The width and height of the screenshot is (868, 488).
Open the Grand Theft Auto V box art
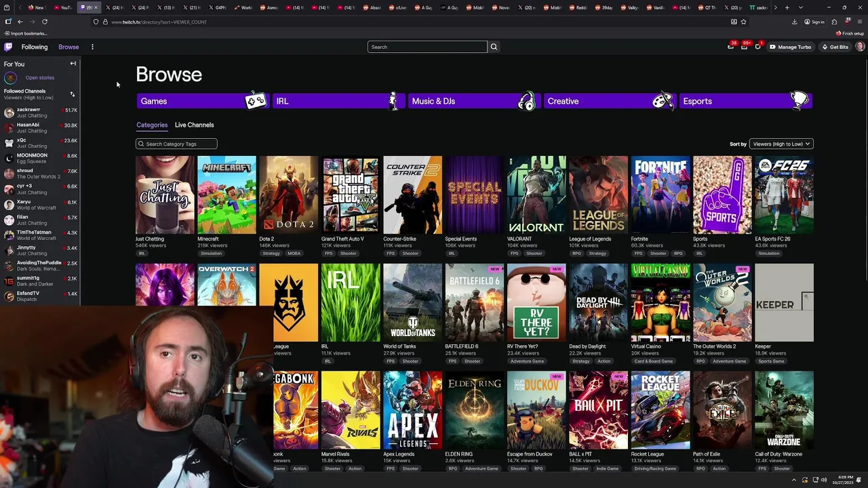coord(351,195)
